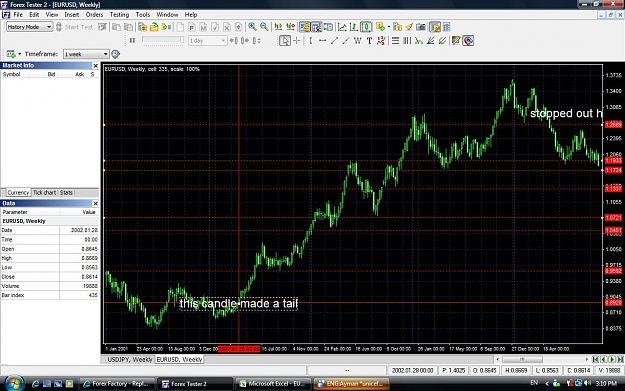Click the line chart type icon
The height and width of the screenshot is (391, 625).
(342, 27)
